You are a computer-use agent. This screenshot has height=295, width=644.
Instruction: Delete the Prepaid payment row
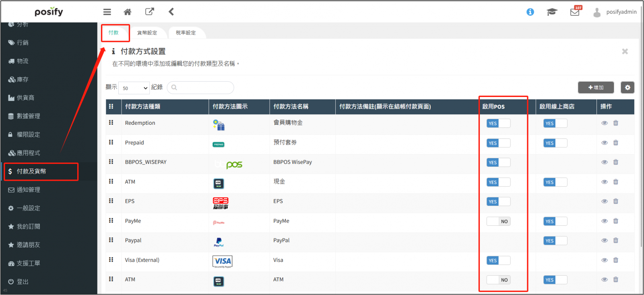616,143
